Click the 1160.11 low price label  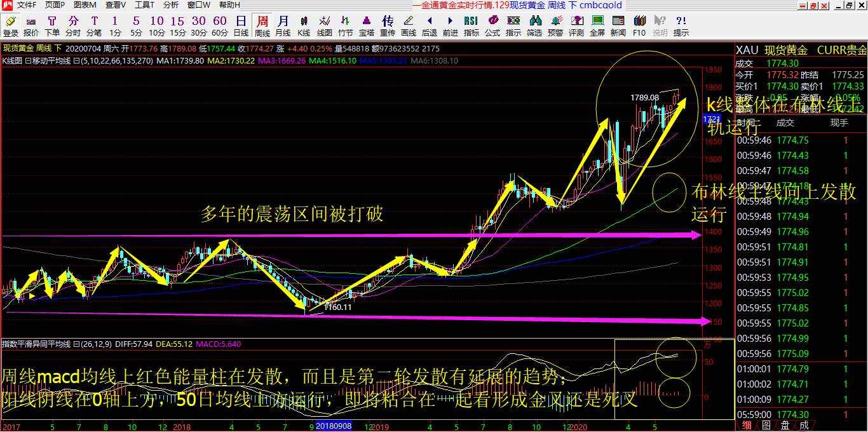[337, 307]
